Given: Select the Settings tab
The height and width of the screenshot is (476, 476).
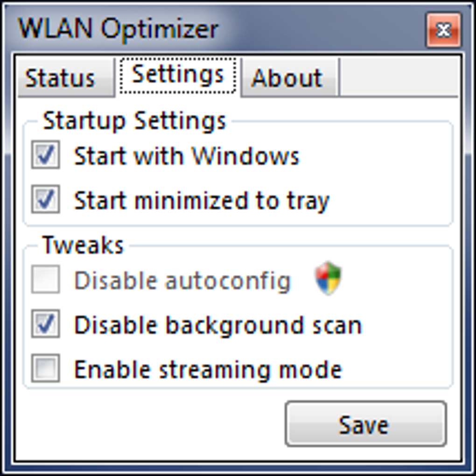Looking at the screenshot, I should tap(178, 75).
